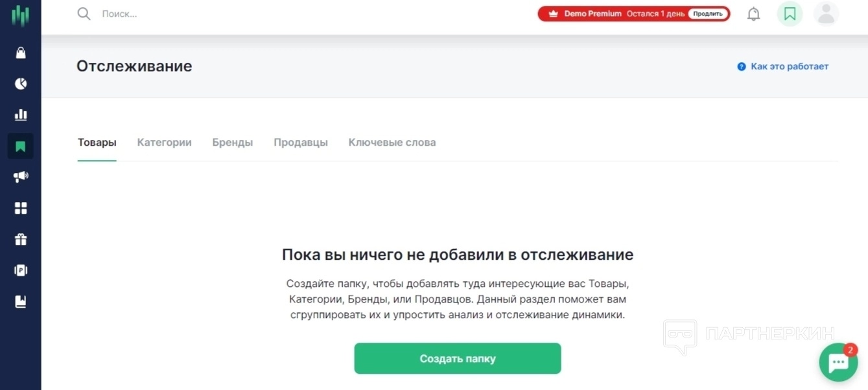Open the shopping bag sidebar section
This screenshot has height=390, width=868.
21,53
